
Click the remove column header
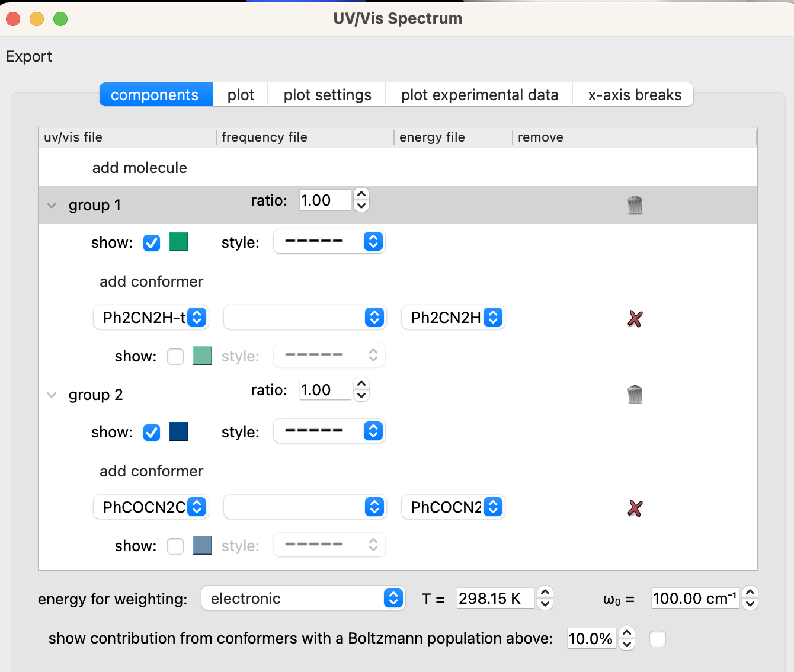tap(635, 137)
